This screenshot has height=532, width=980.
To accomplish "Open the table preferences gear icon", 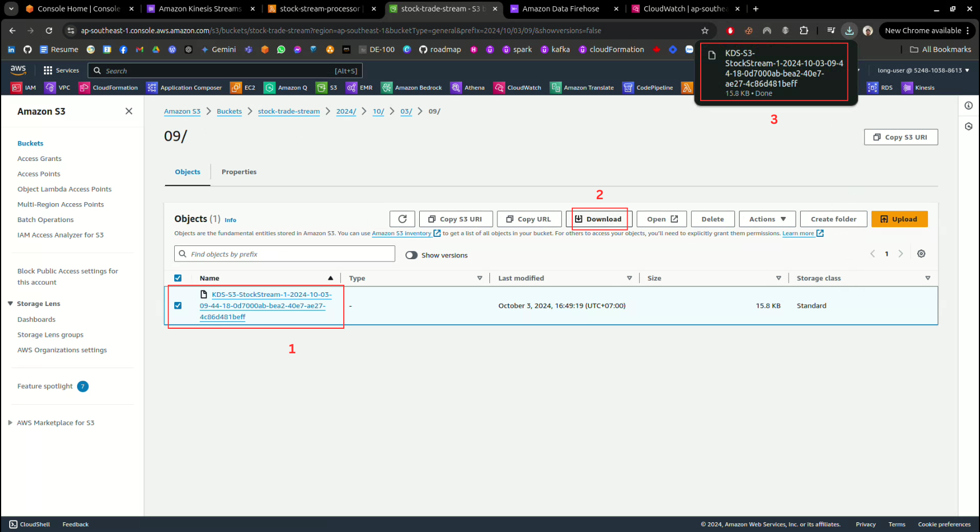I will (x=921, y=254).
